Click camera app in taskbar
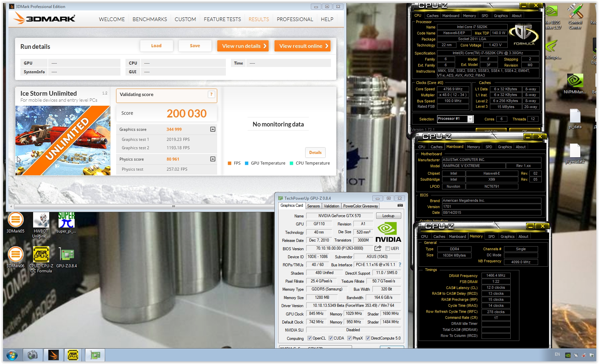Viewport: 599px width, 364px height. [x=32, y=355]
